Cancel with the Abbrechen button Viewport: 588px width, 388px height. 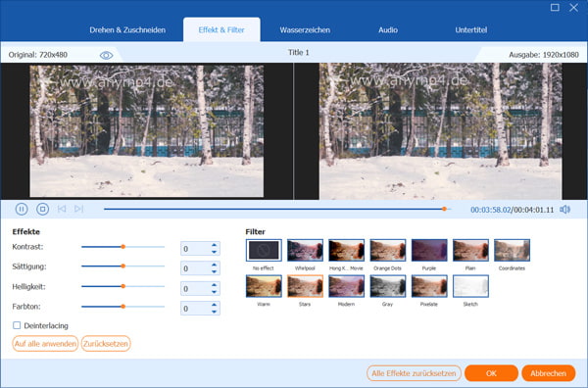point(548,373)
